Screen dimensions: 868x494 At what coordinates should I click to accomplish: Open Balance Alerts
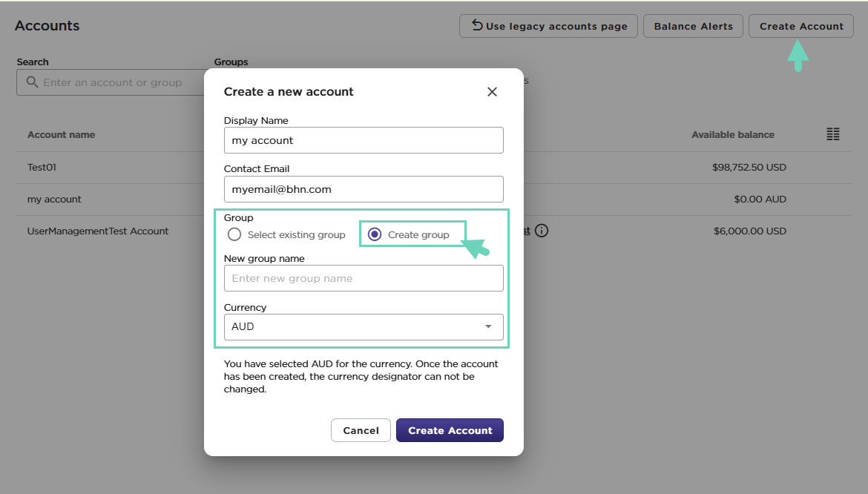pos(693,26)
